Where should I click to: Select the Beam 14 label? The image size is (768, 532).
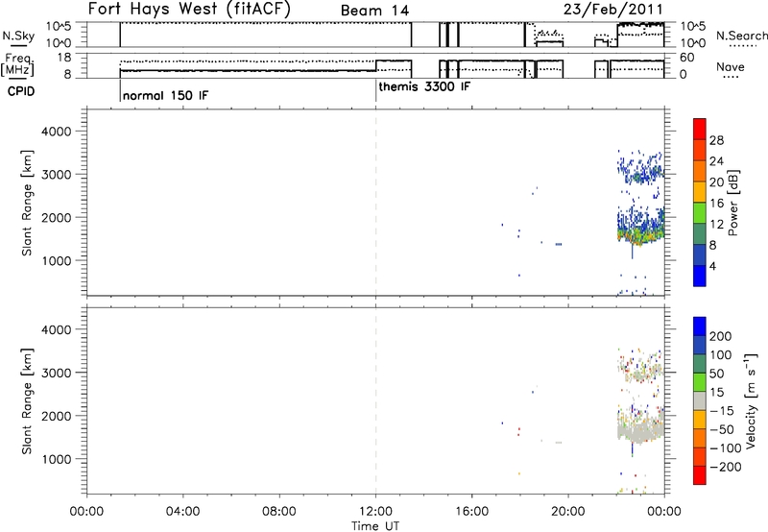[x=374, y=11]
